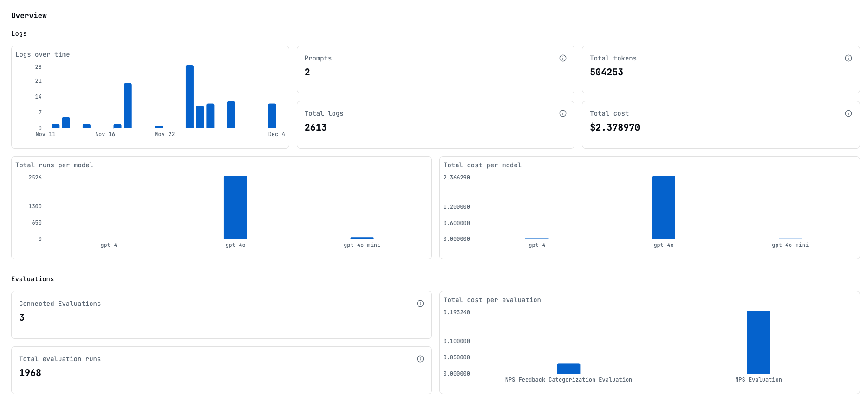Click the gpt-4o bar in Total runs chart
This screenshot has height=410, width=868.
point(235,207)
